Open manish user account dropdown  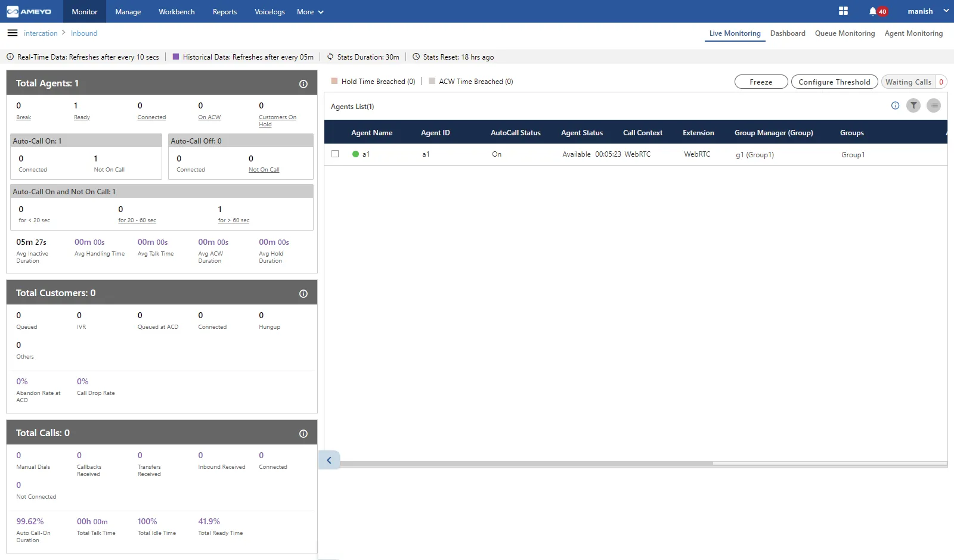tap(928, 11)
